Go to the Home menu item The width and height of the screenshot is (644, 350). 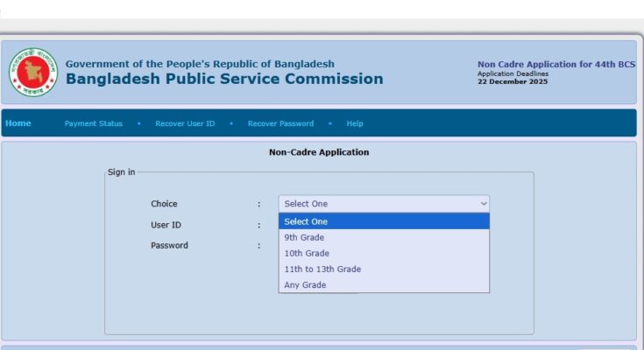tap(18, 123)
